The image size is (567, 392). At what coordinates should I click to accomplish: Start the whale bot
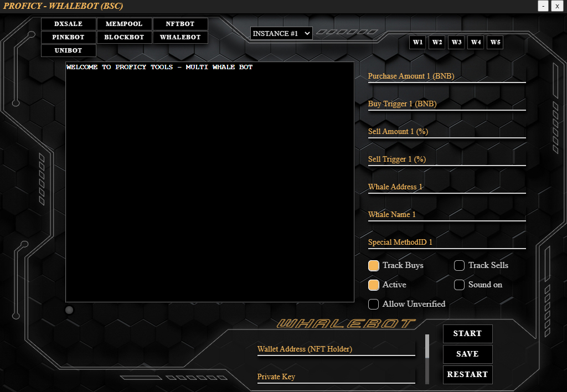(x=467, y=334)
